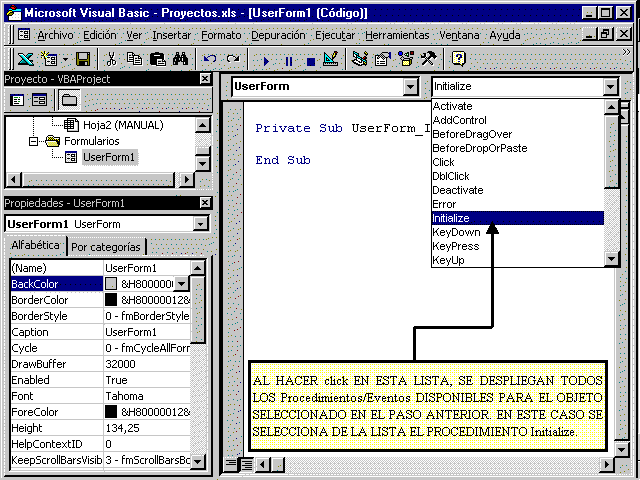The height and width of the screenshot is (480, 640).
Task: Select Error from the event list
Action: point(518,204)
